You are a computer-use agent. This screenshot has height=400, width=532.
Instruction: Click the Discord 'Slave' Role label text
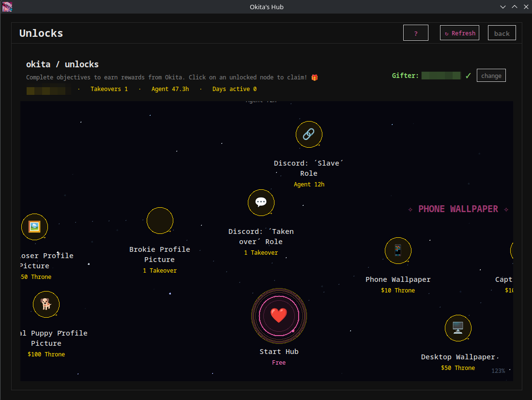pos(309,168)
